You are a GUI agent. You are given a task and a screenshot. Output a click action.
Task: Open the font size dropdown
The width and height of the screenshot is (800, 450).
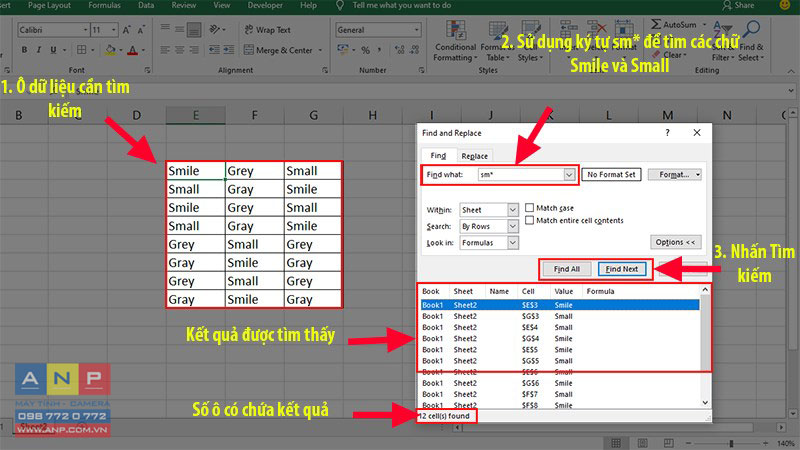[x=113, y=30]
